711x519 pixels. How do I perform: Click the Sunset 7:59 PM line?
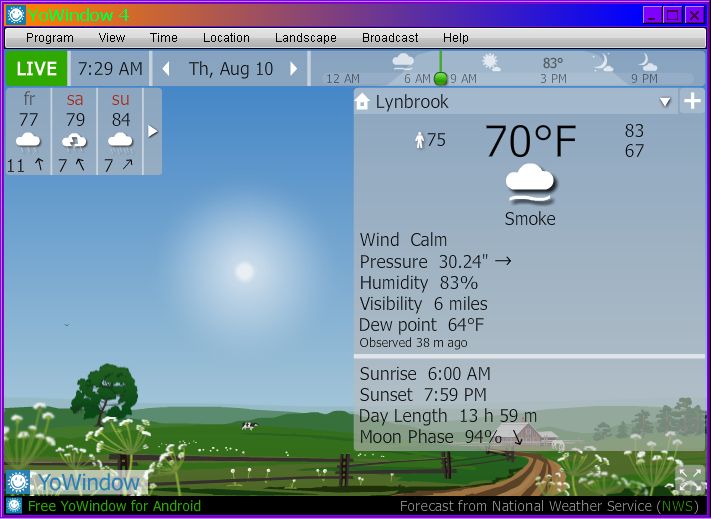coord(423,395)
